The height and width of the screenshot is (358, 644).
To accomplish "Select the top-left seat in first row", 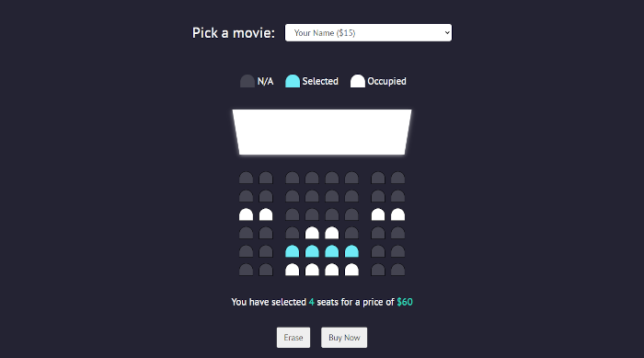I will [x=246, y=178].
